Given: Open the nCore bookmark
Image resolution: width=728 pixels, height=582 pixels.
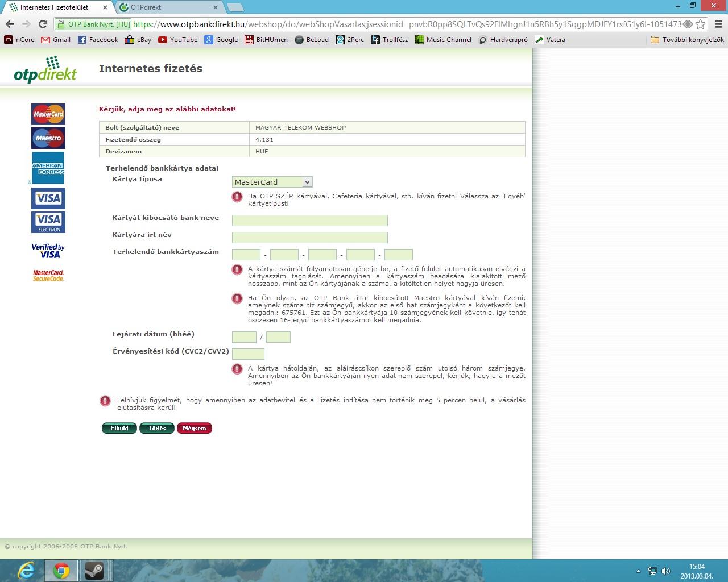Looking at the screenshot, I should (x=19, y=40).
